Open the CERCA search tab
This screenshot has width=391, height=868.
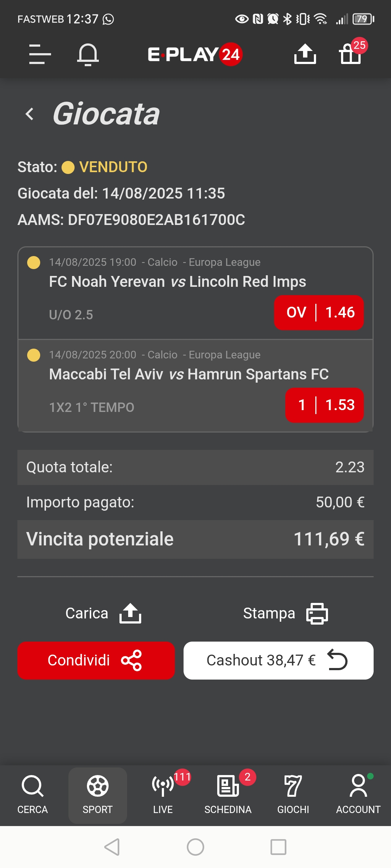pyautogui.click(x=33, y=795)
